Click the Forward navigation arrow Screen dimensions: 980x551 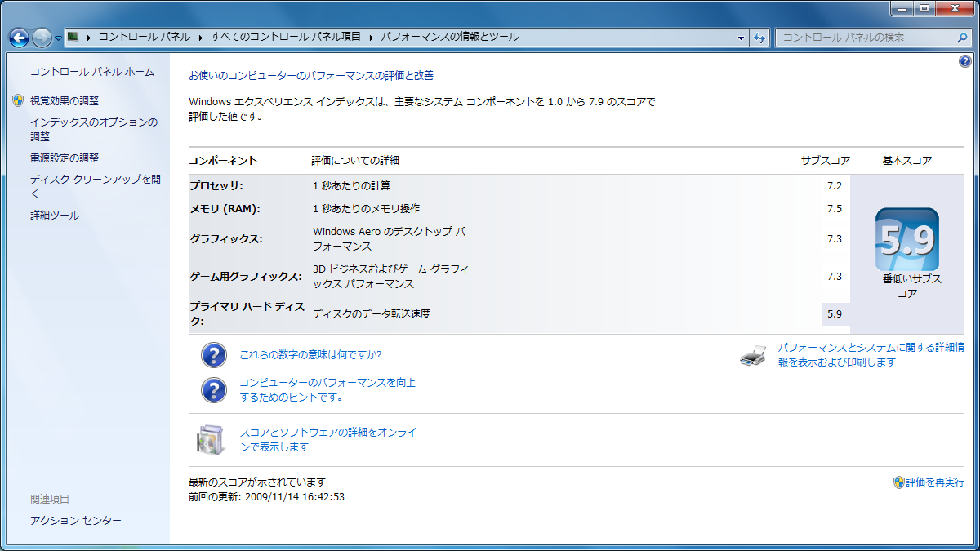coord(42,38)
